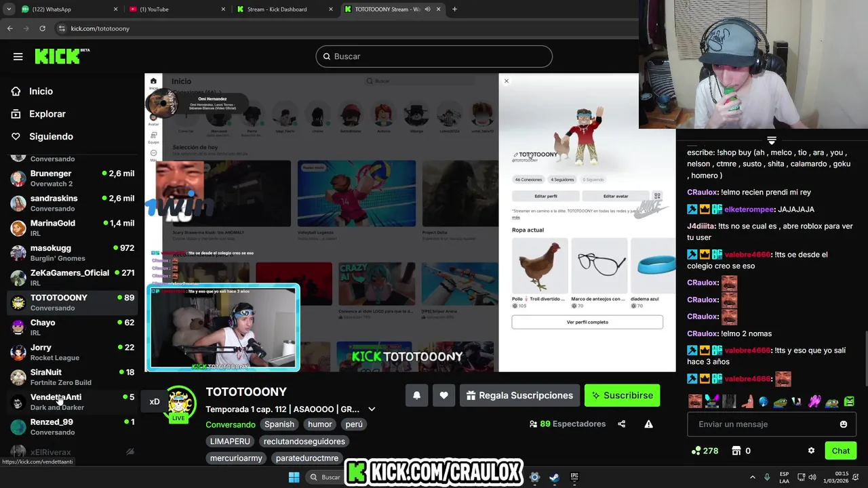Click the green Suscribirse button
The image size is (868, 488).
click(x=622, y=396)
